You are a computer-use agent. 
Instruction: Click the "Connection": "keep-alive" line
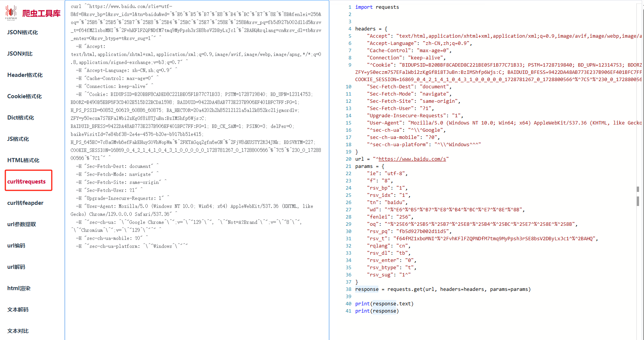406,58
